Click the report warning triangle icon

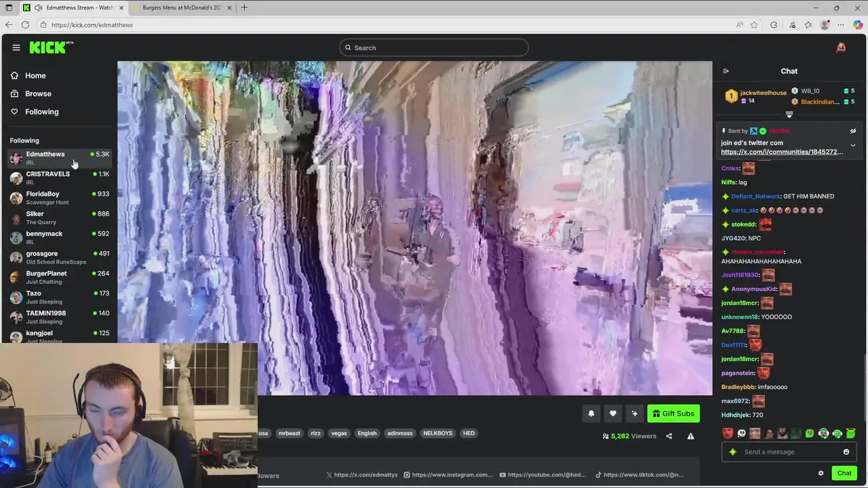pyautogui.click(x=690, y=436)
